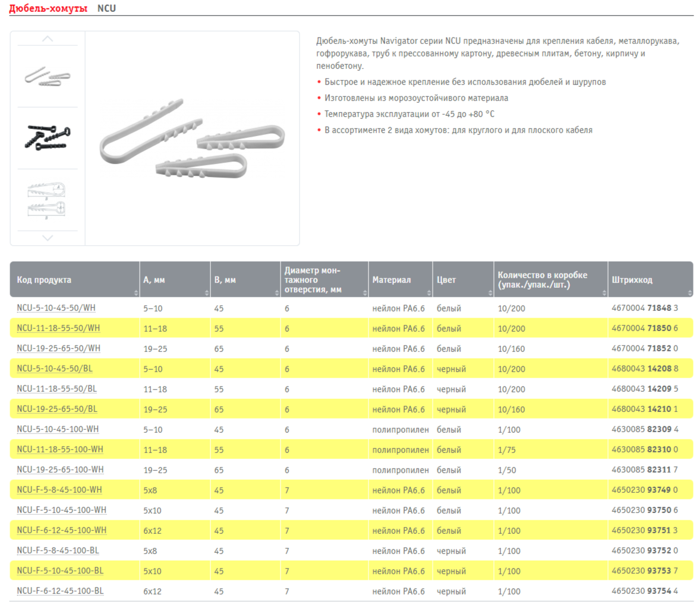Viewport: 700px width, 607px height.
Task: Open product NCU-F-5-10-45-100-BL
Action: click(60, 571)
